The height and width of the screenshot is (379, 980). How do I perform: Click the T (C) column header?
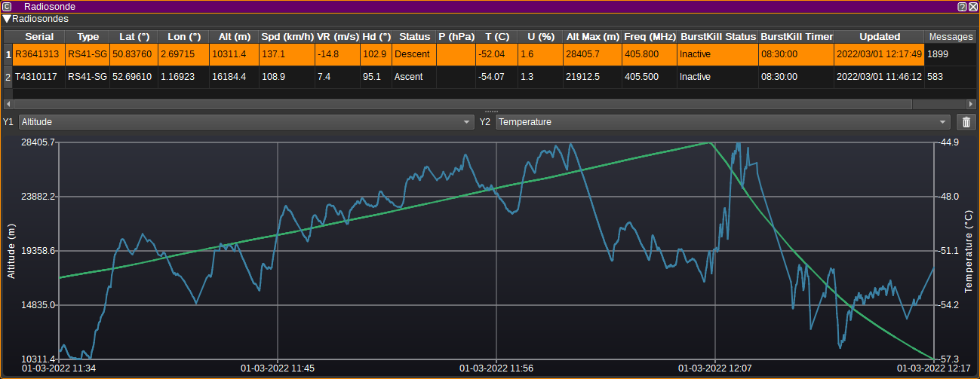(x=496, y=36)
